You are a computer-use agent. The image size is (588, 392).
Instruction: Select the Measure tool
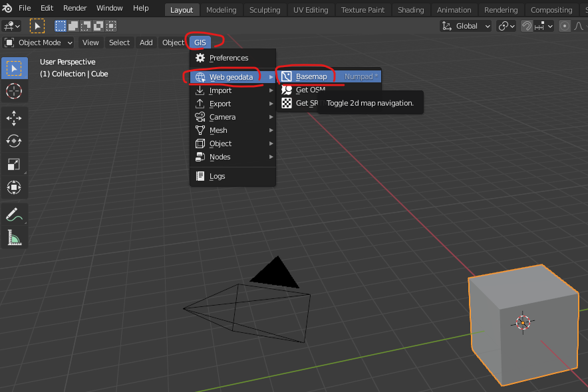tap(14, 238)
